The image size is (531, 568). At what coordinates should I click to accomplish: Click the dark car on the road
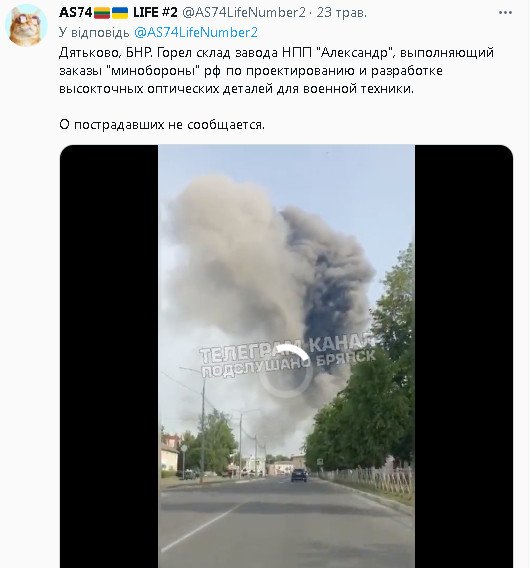pyautogui.click(x=299, y=475)
